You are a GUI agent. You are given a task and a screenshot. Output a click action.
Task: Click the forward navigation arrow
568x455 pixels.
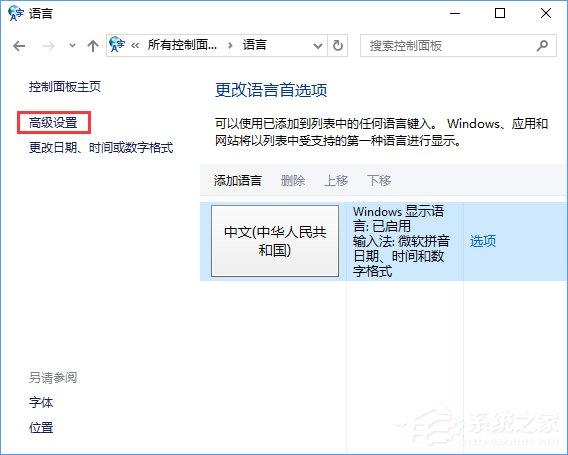(x=48, y=46)
